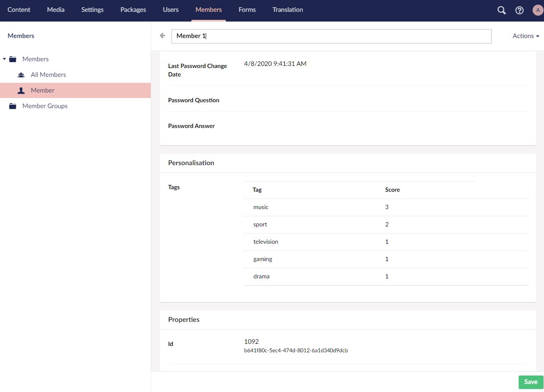Open Member Groups in the tree
544x392 pixels.
point(45,106)
